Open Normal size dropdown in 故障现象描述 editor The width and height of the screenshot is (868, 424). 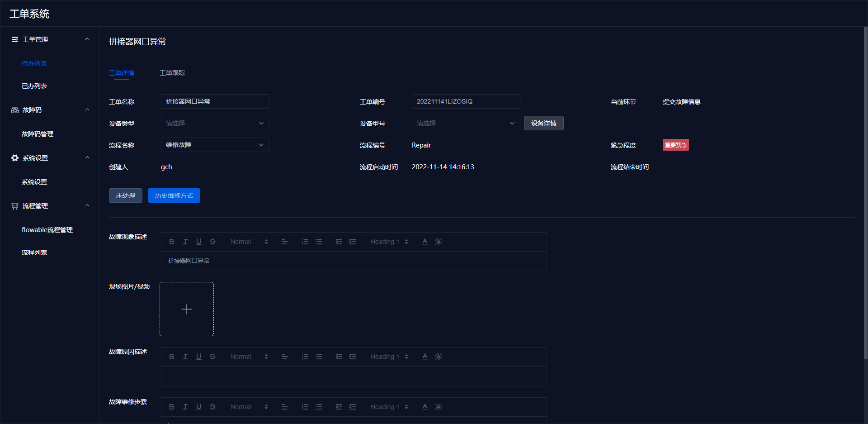click(x=249, y=242)
